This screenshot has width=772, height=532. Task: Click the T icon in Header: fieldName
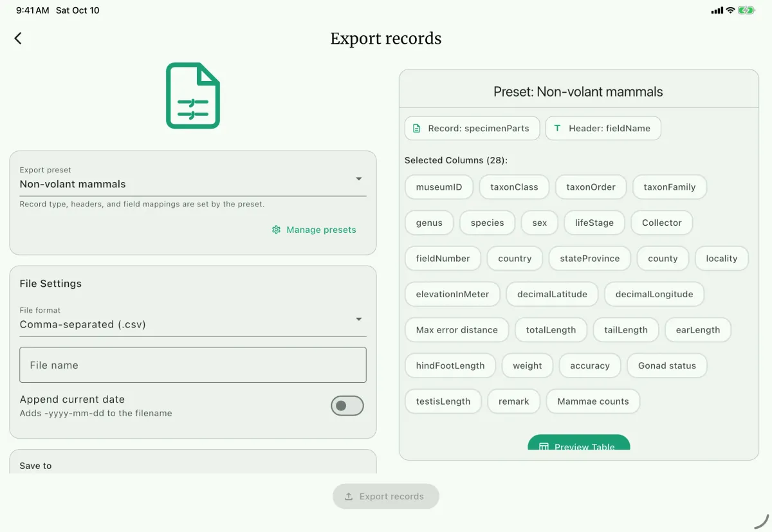click(557, 128)
